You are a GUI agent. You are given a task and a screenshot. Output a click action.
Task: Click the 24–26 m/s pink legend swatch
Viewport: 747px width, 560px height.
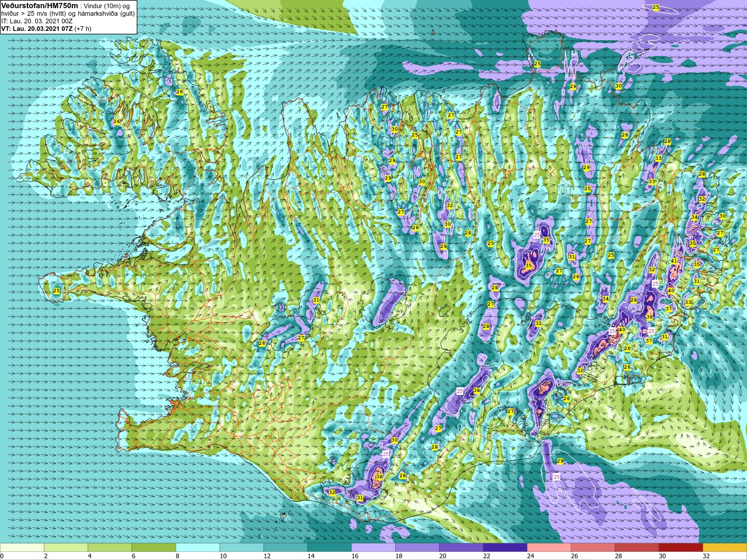[x=549, y=548]
